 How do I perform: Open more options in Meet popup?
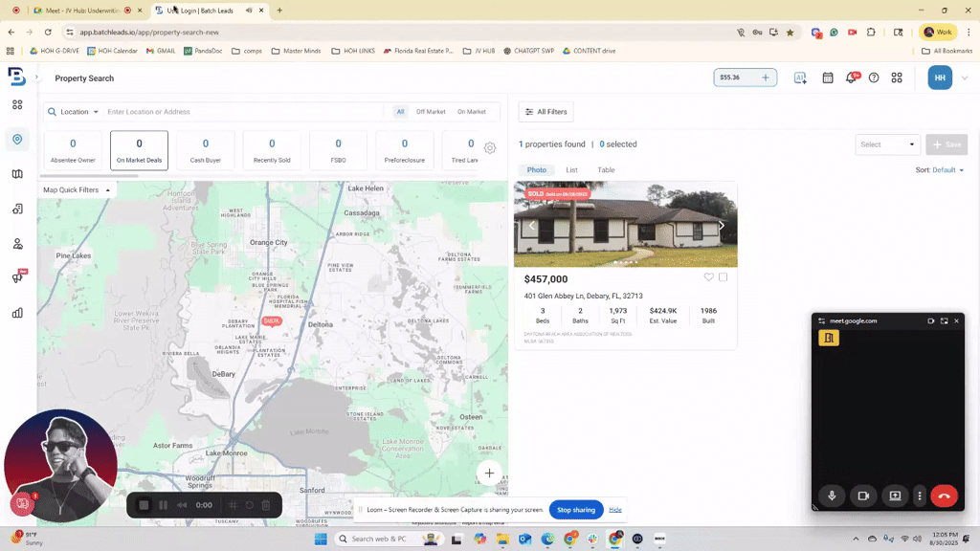click(x=920, y=496)
